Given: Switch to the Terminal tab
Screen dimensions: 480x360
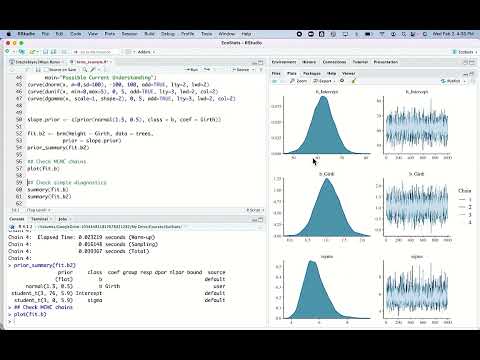Looking at the screenshot, I should pos(40,219).
